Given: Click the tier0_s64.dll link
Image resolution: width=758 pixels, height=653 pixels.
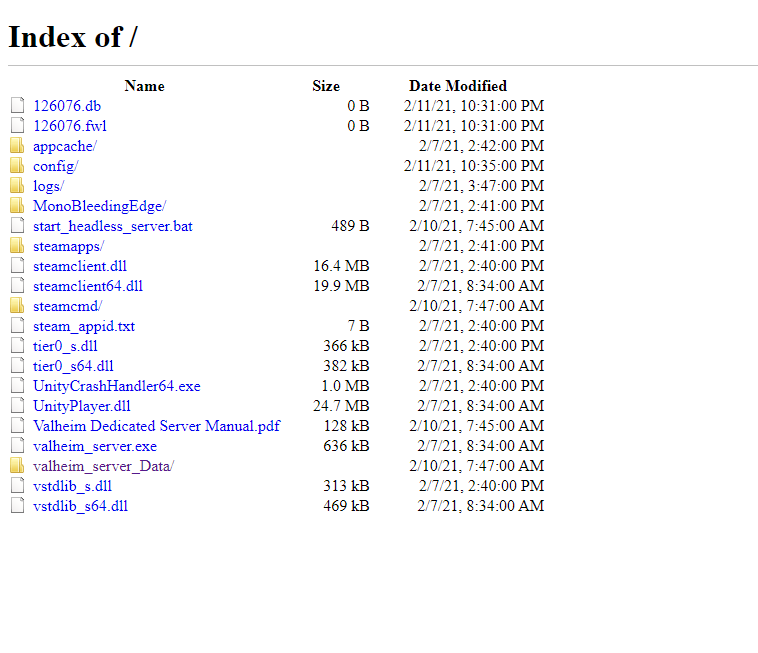Looking at the screenshot, I should (x=73, y=366).
